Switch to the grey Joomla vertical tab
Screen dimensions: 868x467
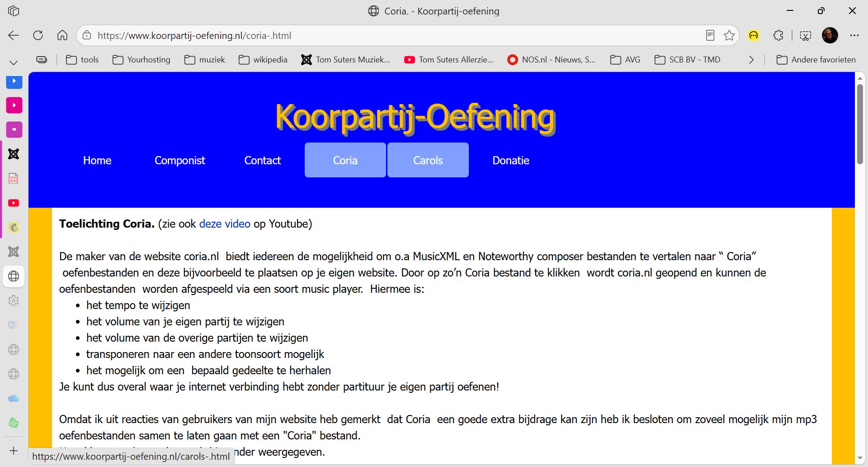click(x=14, y=252)
